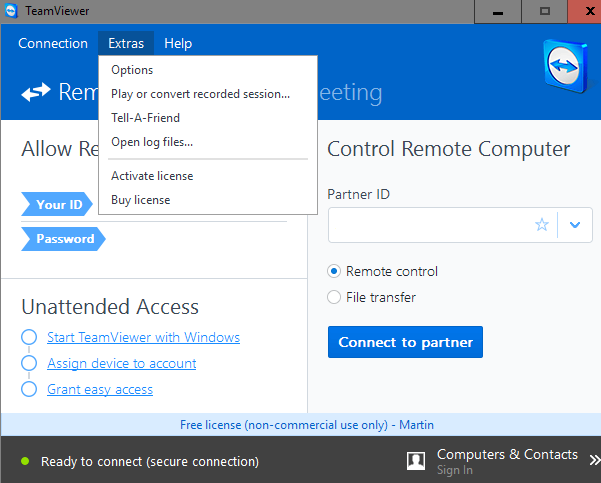This screenshot has height=483, width=601.
Task: Click the partially hidden Meeting tab
Action: point(350,92)
